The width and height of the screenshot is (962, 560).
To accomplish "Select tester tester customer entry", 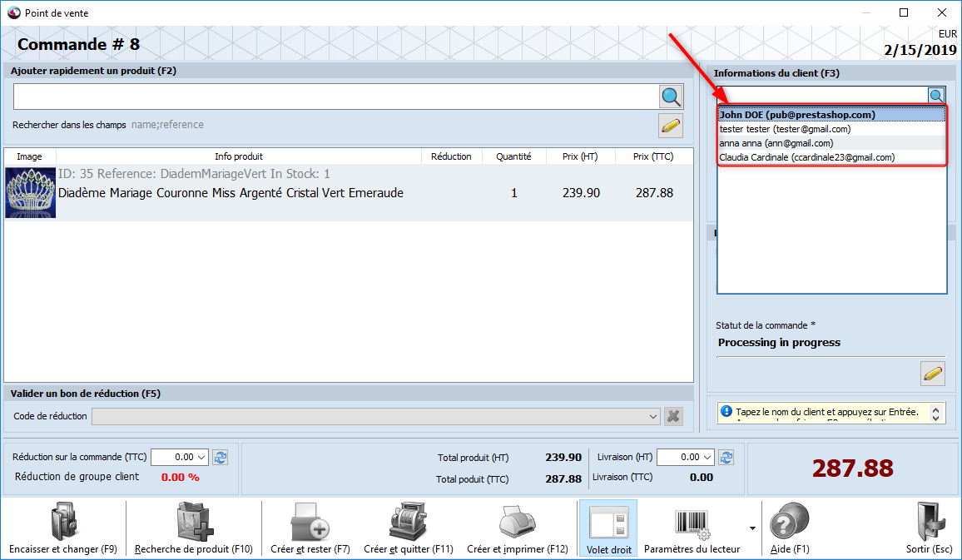I will tap(785, 129).
